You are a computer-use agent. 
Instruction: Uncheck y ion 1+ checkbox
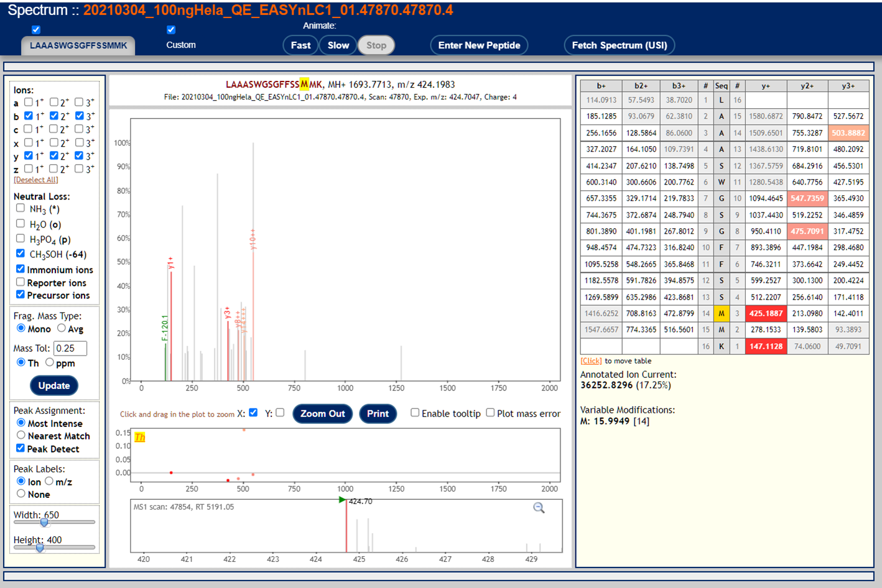tap(28, 155)
